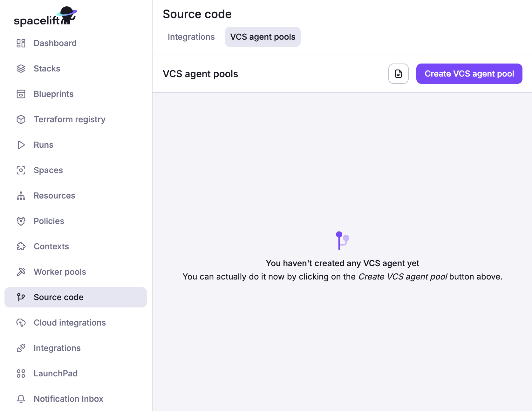Viewport: 532px width, 411px height.
Task: Open the LaunchPad section
Action: tap(56, 374)
